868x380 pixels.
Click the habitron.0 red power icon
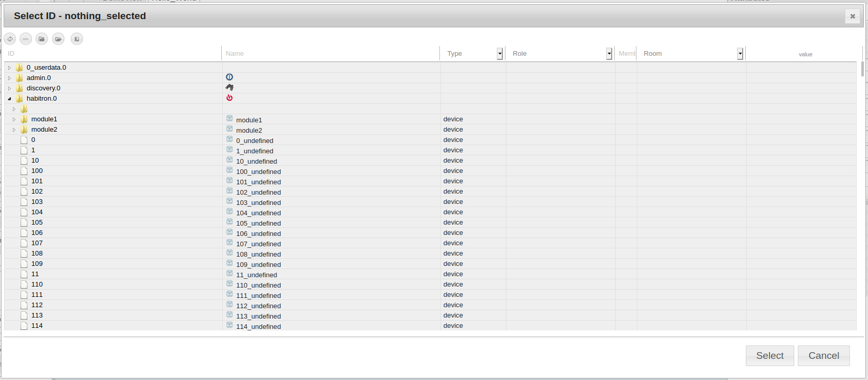click(230, 98)
